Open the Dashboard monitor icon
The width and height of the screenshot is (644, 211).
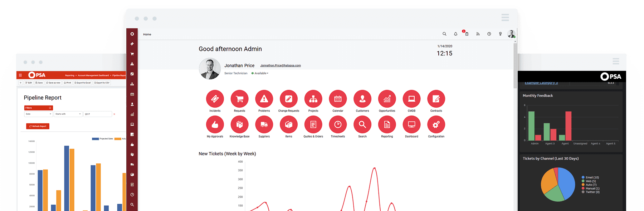click(x=411, y=124)
